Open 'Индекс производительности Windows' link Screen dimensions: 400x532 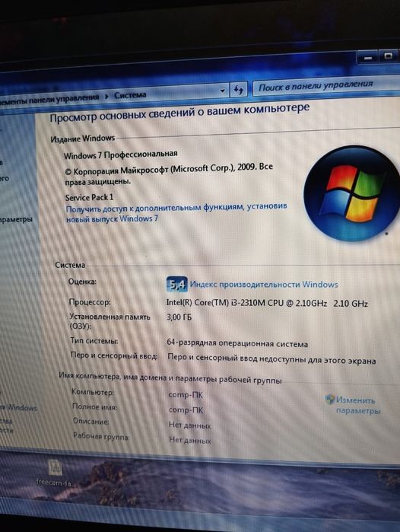coord(264,285)
